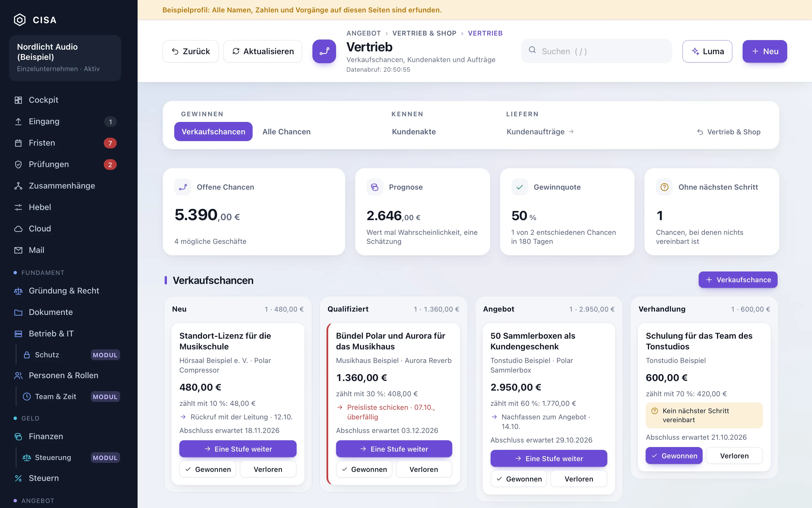Open Steuern percent item

pyautogui.click(x=65, y=478)
